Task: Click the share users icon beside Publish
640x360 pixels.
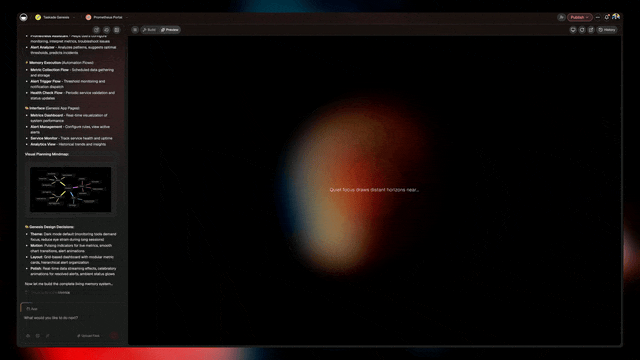Action: click(561, 17)
